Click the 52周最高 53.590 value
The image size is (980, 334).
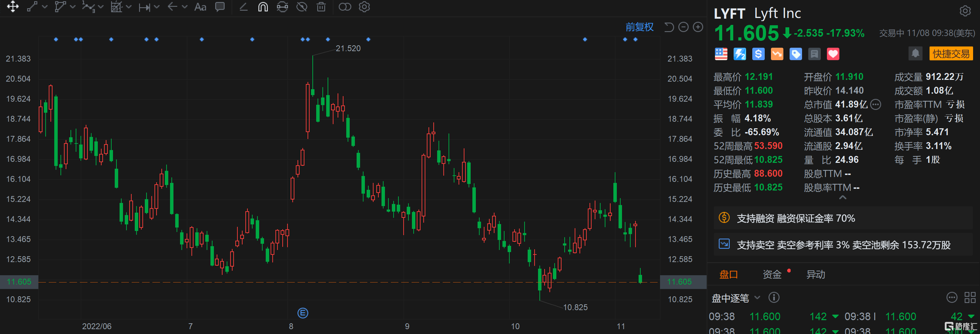(768, 146)
